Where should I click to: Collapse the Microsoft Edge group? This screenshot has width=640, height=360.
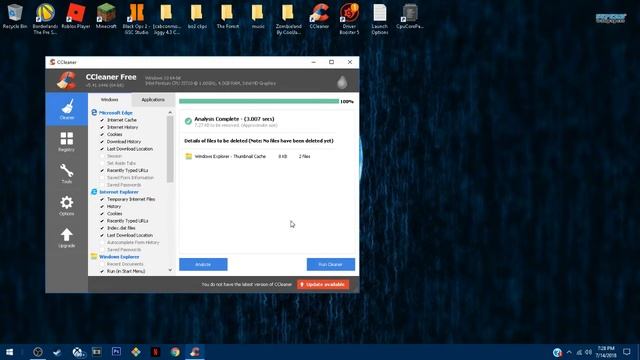click(x=116, y=113)
